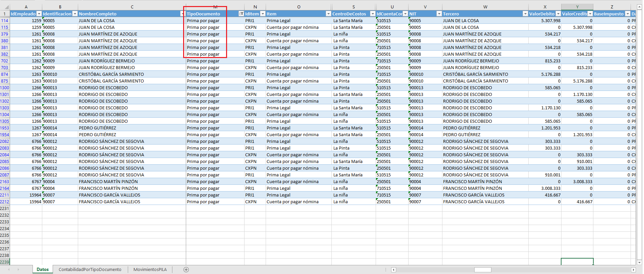Click FRANCISCO MARTÍN PINZÓN name in row 2163
This screenshot has width=644, height=274.
click(108, 181)
